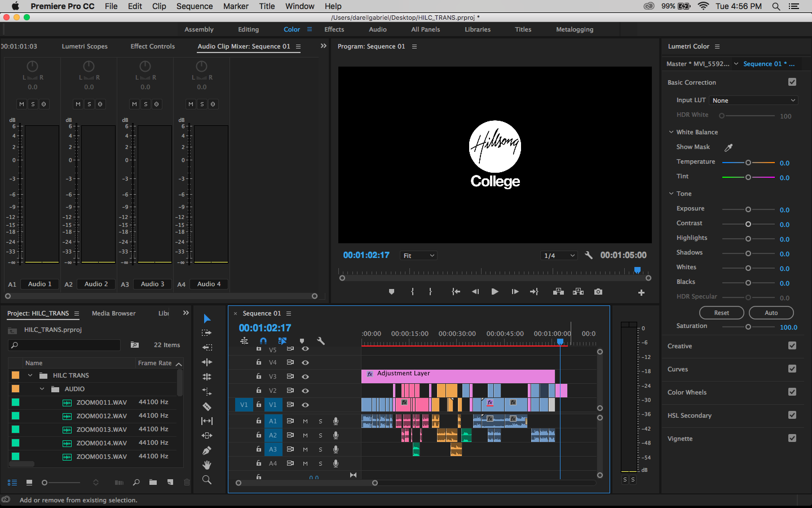The width and height of the screenshot is (812, 508).
Task: Click the Lift button in Program monitor
Action: [558, 292]
